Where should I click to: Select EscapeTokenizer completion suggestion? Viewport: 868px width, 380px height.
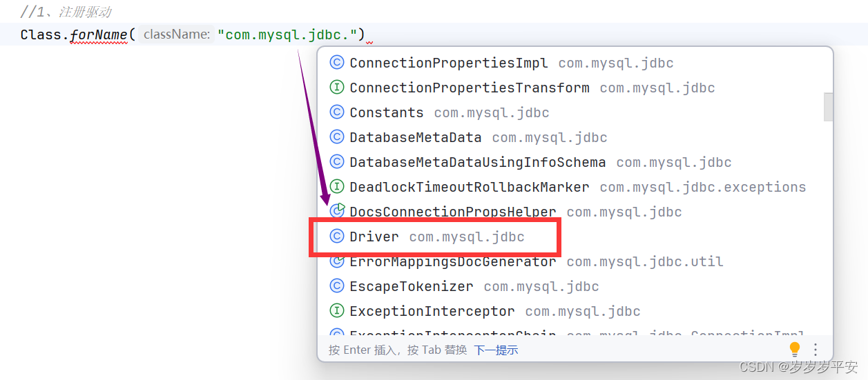[412, 286]
